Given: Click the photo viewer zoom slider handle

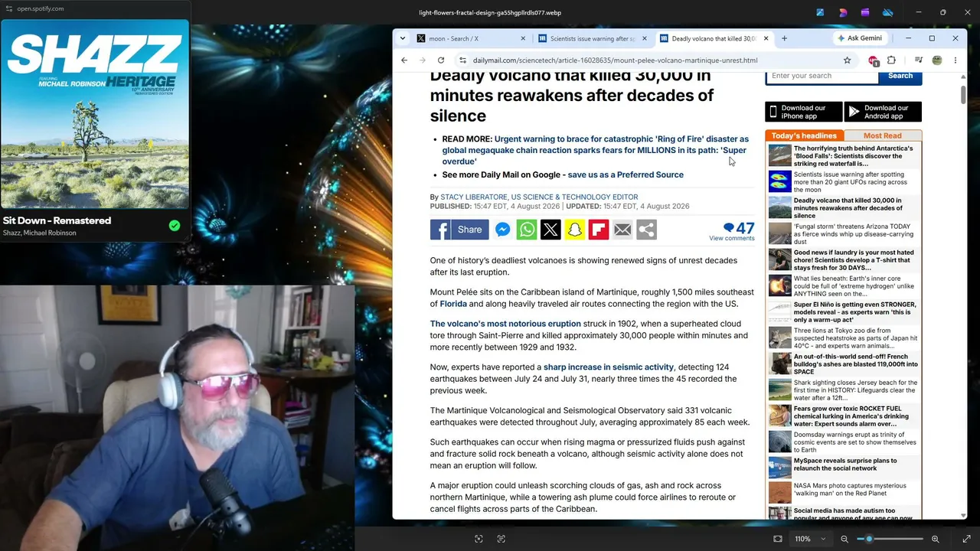Looking at the screenshot, I should point(869,539).
